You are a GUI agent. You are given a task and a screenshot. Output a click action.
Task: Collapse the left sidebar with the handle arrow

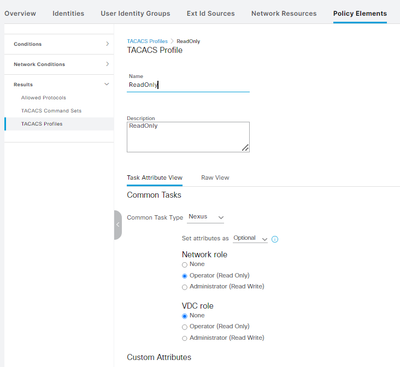point(118,225)
